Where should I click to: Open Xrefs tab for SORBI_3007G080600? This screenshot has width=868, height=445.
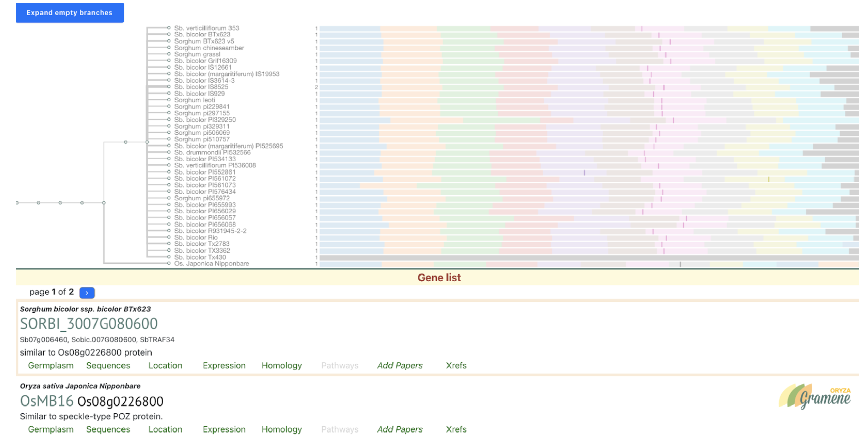pos(456,365)
